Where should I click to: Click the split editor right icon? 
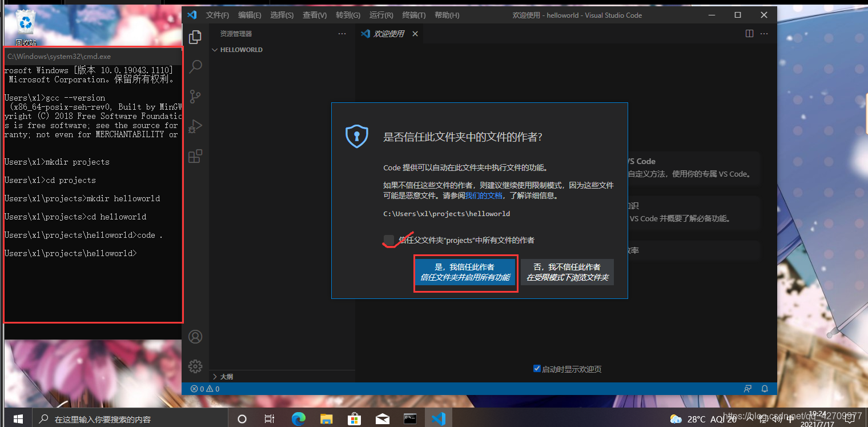[x=749, y=34]
